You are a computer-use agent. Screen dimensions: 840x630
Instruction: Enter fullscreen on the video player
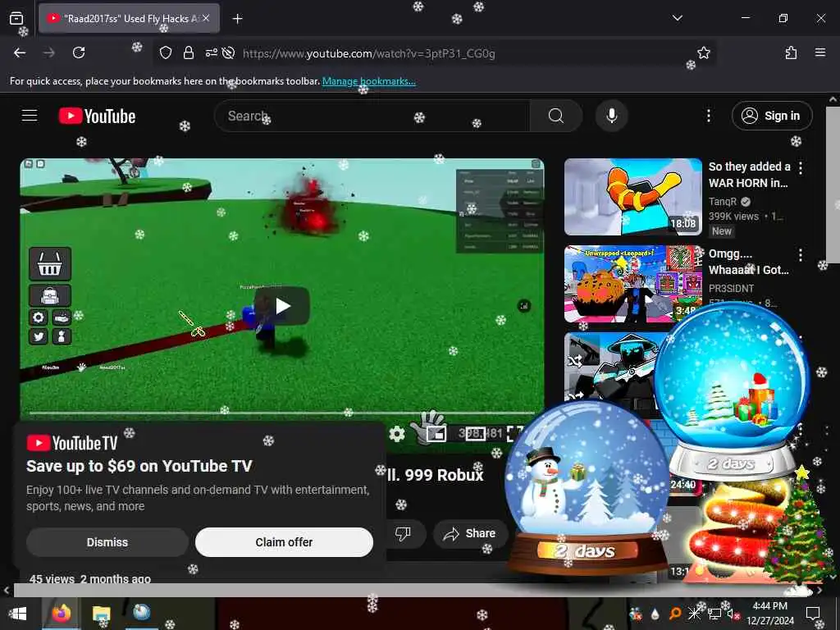click(x=515, y=434)
